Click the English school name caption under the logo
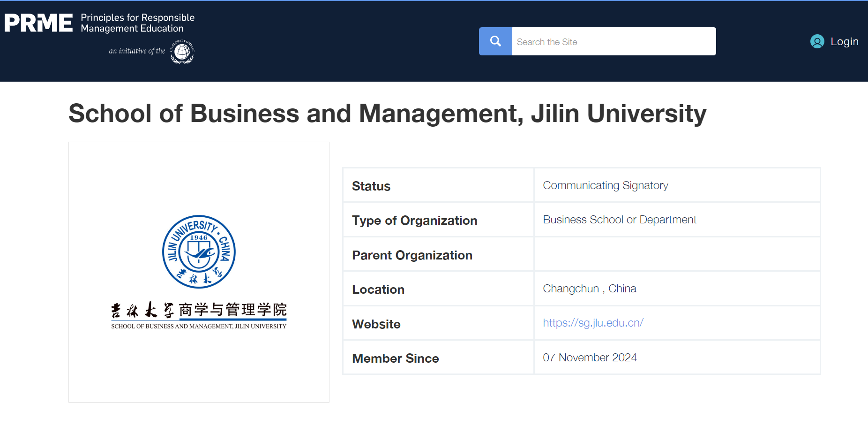 pyautogui.click(x=199, y=327)
